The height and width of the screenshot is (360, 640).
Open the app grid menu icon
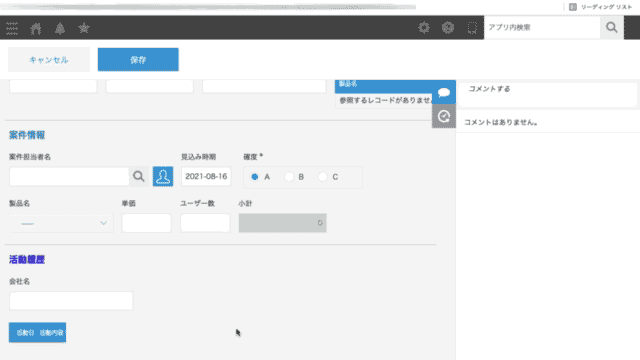[12, 28]
